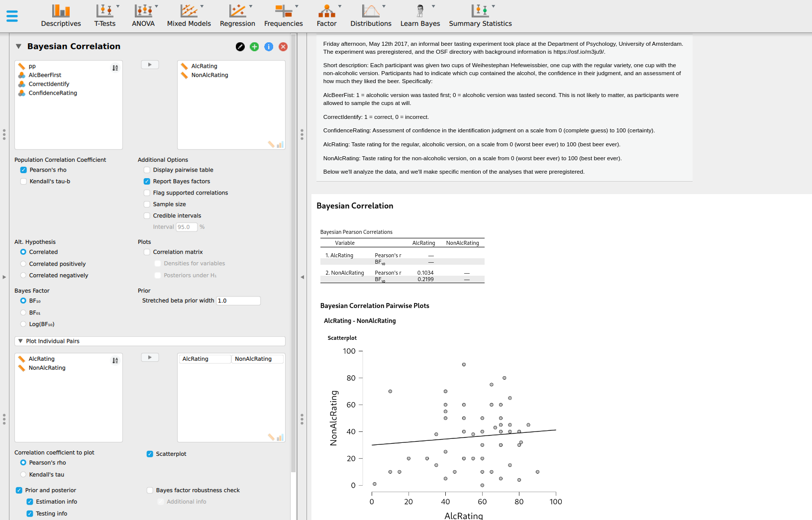The height and width of the screenshot is (520, 812).
Task: Select Correlated positively hypothesis
Action: tap(23, 264)
